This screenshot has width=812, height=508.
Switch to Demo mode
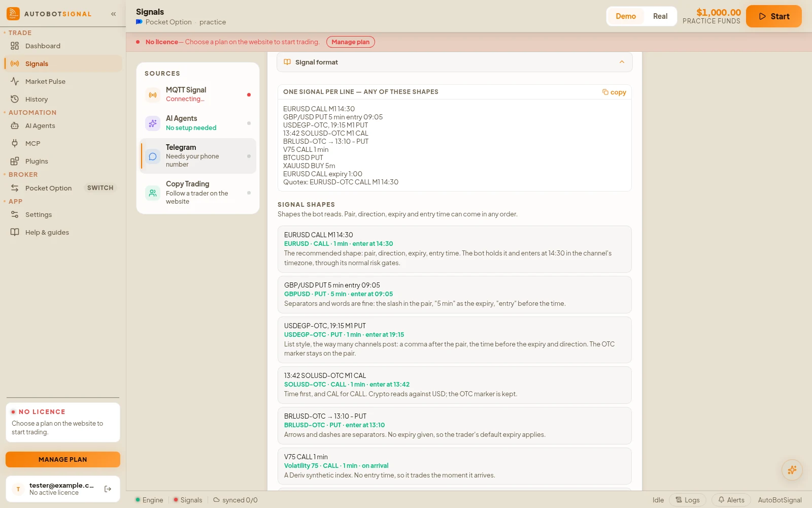click(626, 16)
